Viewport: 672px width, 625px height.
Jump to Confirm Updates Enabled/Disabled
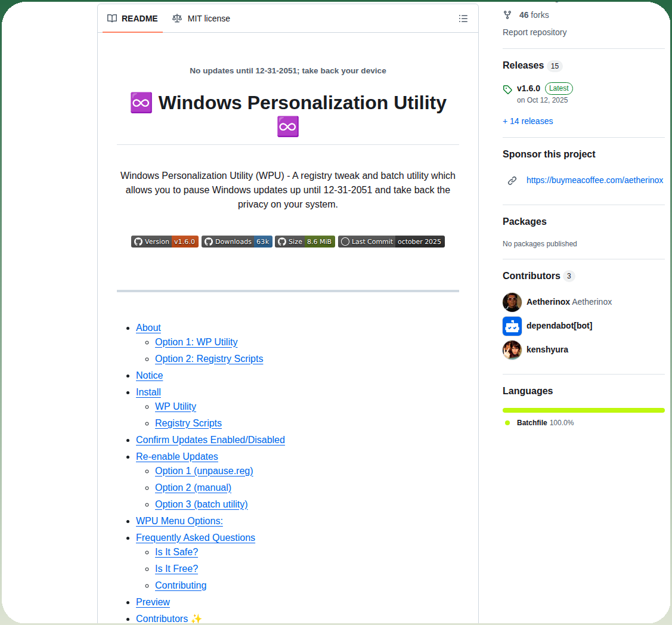pyautogui.click(x=210, y=440)
